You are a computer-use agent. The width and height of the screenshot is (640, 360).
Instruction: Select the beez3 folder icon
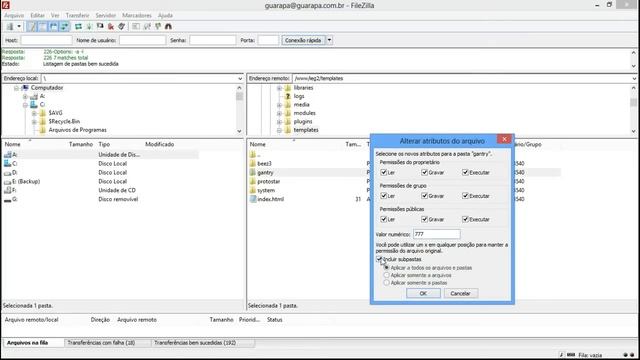pyautogui.click(x=253, y=164)
